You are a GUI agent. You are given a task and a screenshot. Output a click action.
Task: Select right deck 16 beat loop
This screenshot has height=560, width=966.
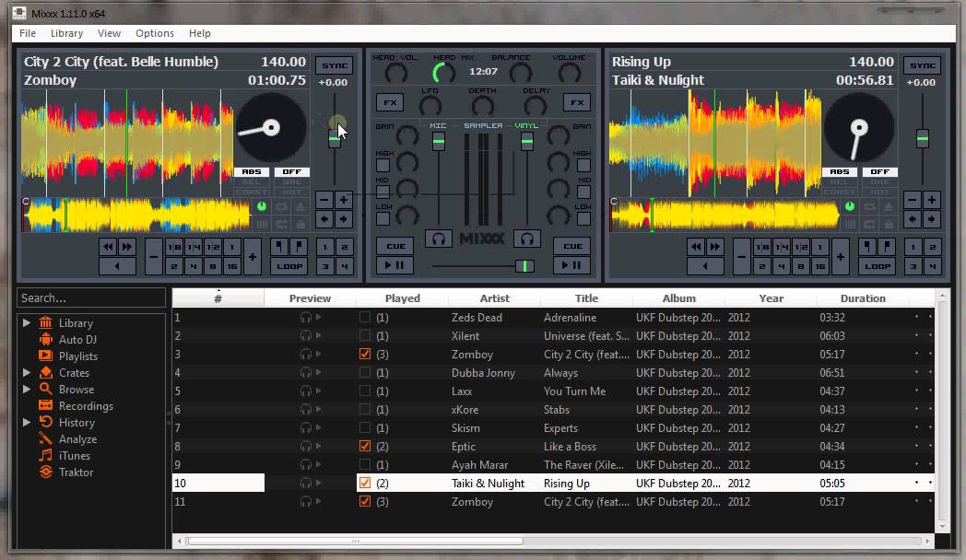point(820,266)
